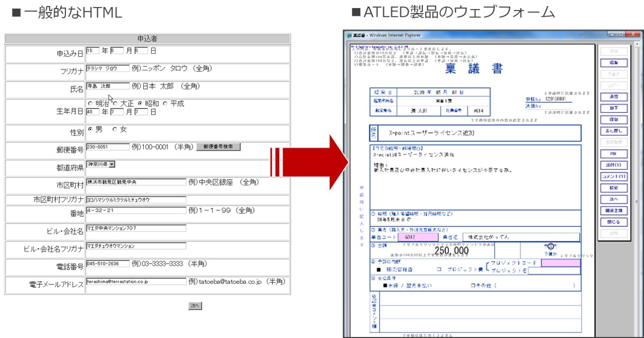Click the 都道府県 row label

pos(70,168)
